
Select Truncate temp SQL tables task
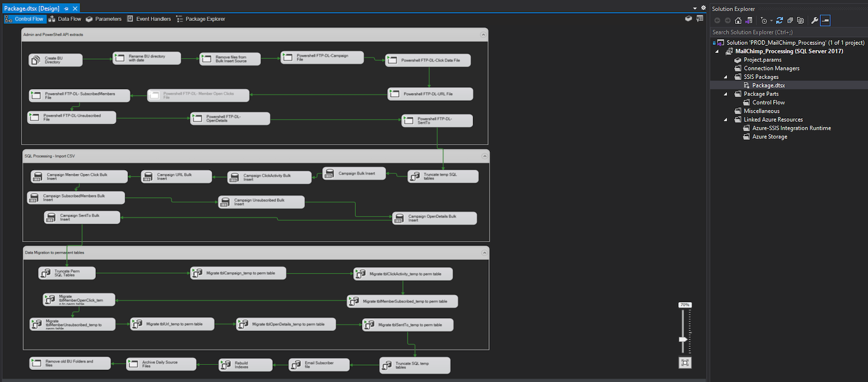[443, 177]
